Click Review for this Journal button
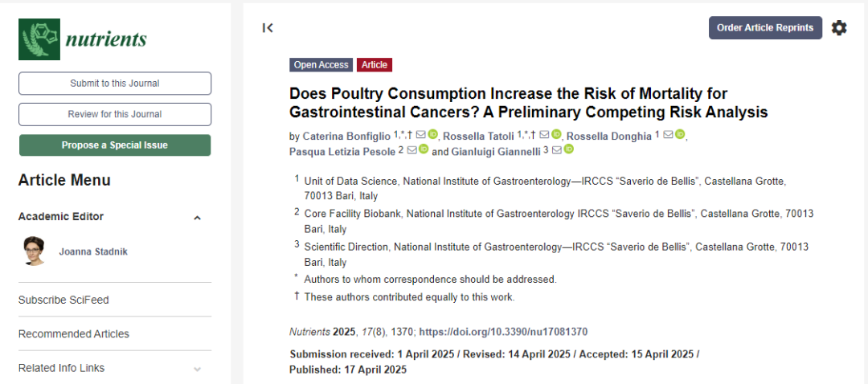The width and height of the screenshot is (868, 384). pyautogui.click(x=115, y=115)
